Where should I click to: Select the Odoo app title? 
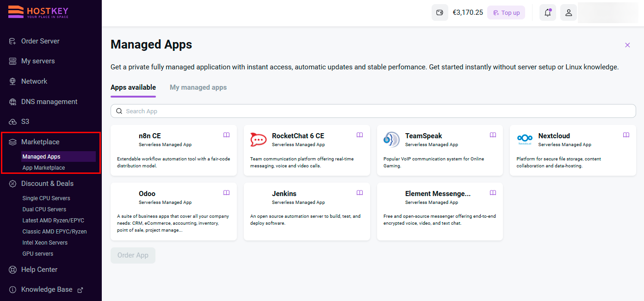[x=147, y=194]
